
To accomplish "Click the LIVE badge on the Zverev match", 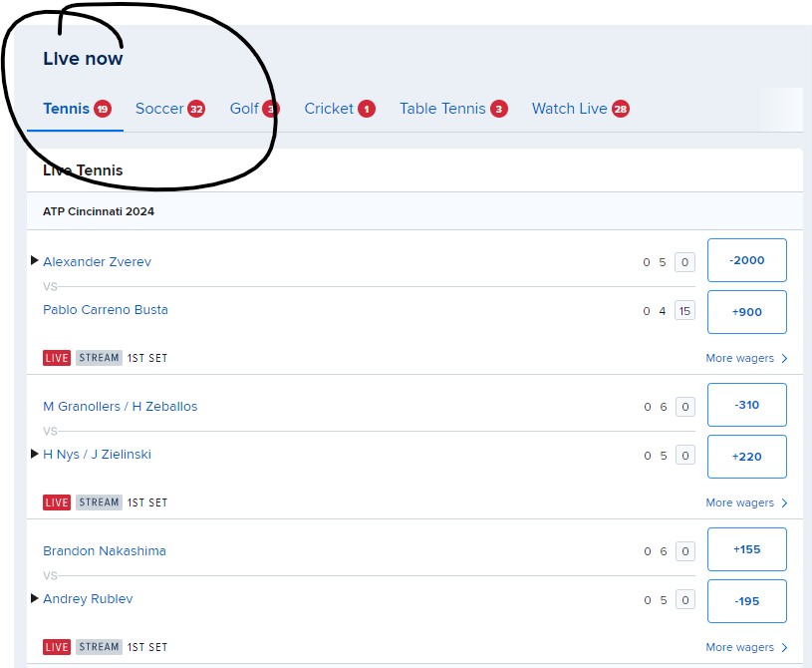I will pyautogui.click(x=57, y=358).
